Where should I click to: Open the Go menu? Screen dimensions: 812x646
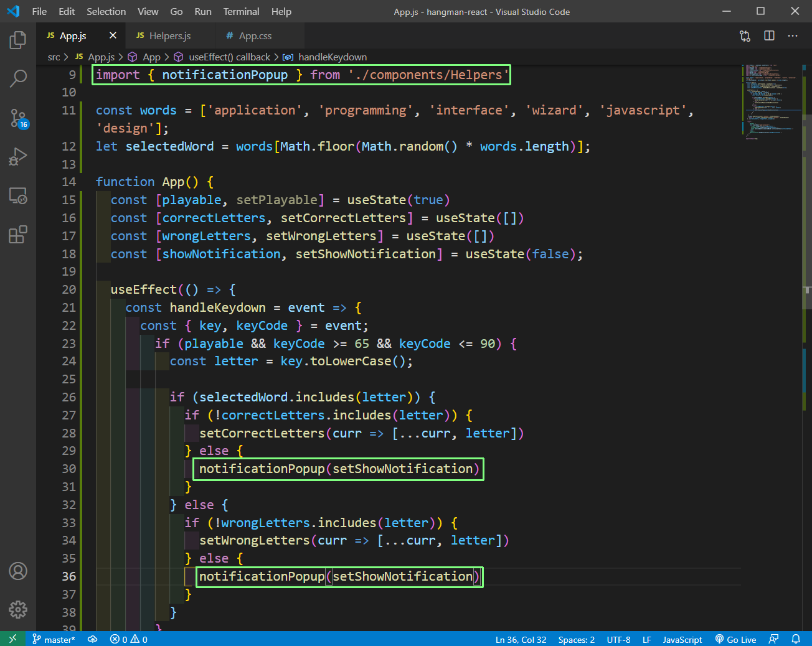click(x=176, y=11)
